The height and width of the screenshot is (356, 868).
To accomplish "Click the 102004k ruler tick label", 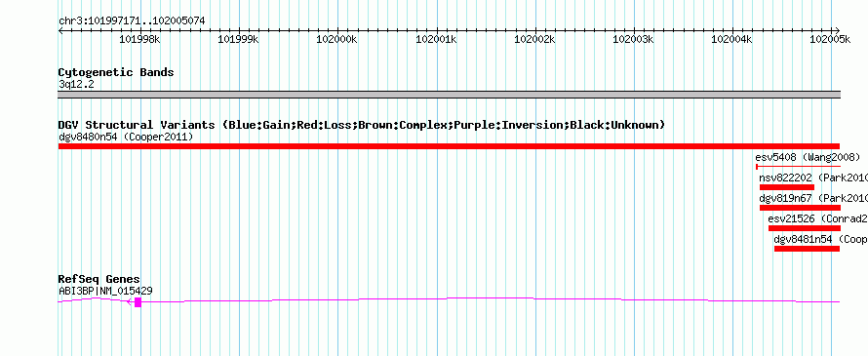I will [731, 39].
